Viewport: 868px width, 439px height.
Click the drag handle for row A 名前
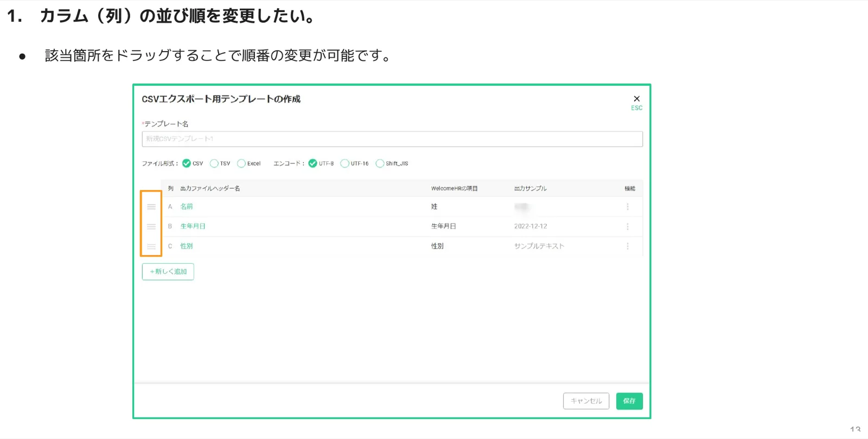click(151, 207)
